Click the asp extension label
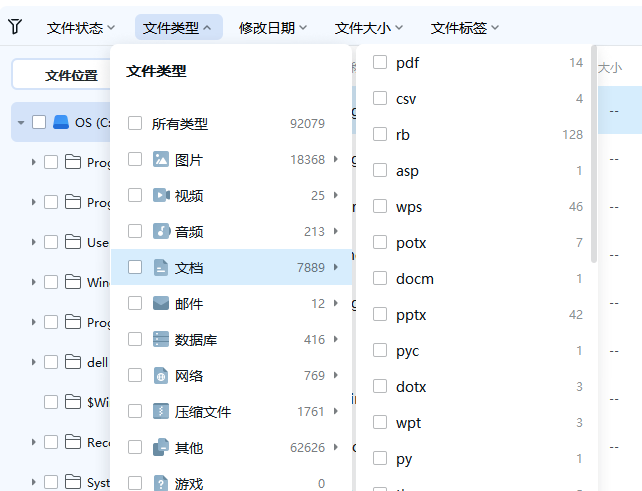The image size is (642, 491). coord(407,171)
